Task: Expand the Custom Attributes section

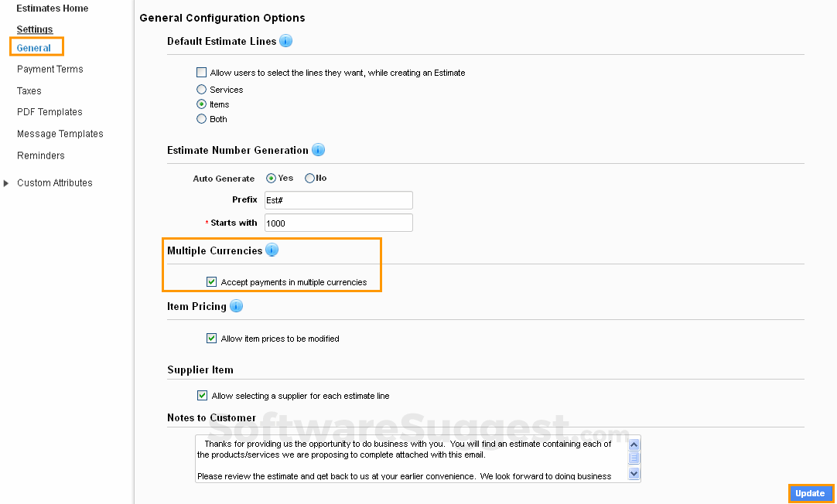Action: click(7, 182)
